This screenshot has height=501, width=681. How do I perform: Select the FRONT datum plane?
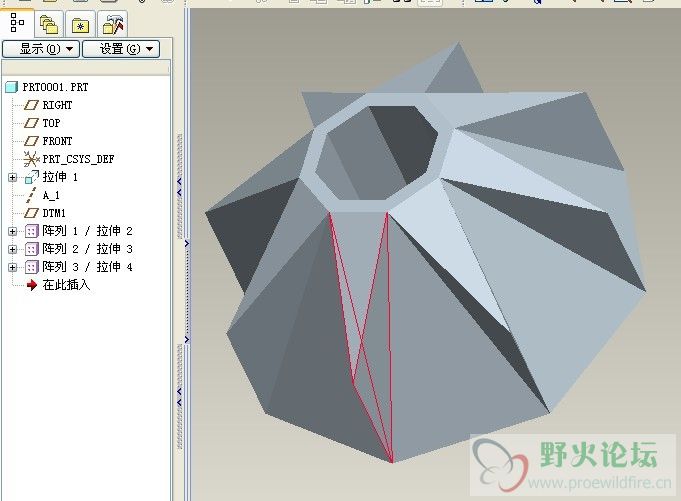point(57,141)
